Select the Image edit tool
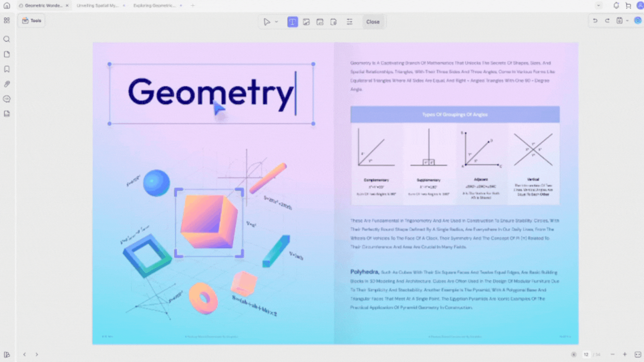The image size is (644, 362). (x=306, y=22)
